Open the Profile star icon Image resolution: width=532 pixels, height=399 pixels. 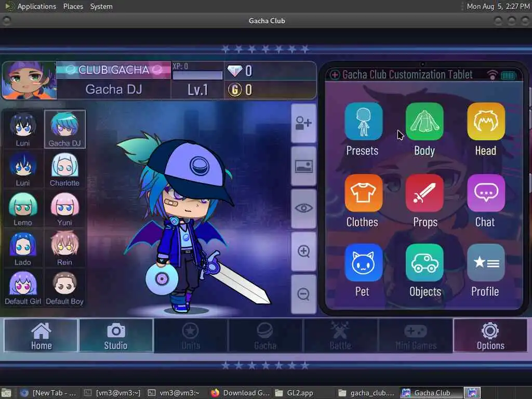pos(486,262)
